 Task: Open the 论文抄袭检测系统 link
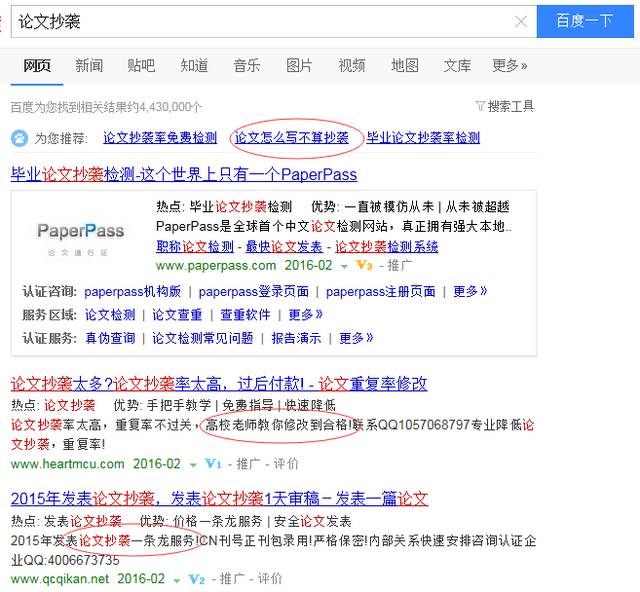387,247
